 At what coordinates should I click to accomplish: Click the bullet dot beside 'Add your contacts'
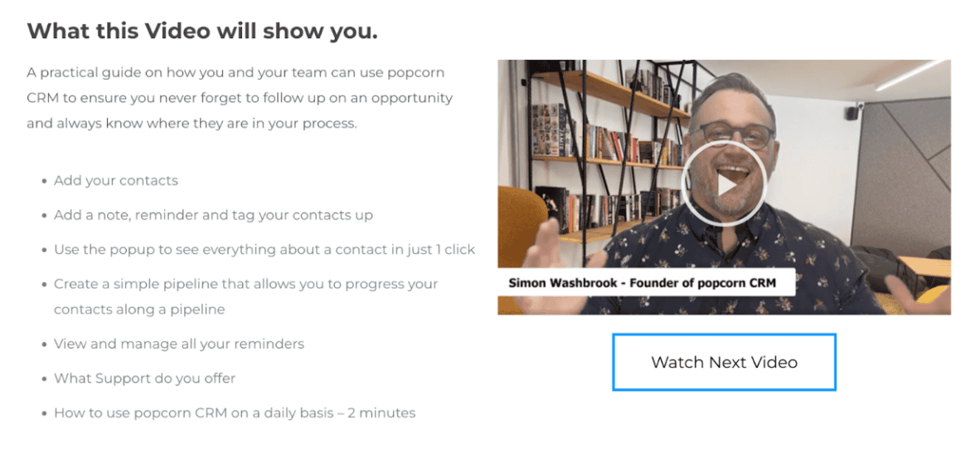(45, 182)
